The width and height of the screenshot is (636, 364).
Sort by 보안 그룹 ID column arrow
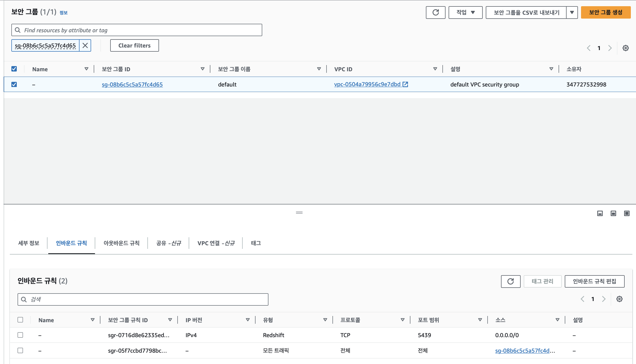coord(203,69)
